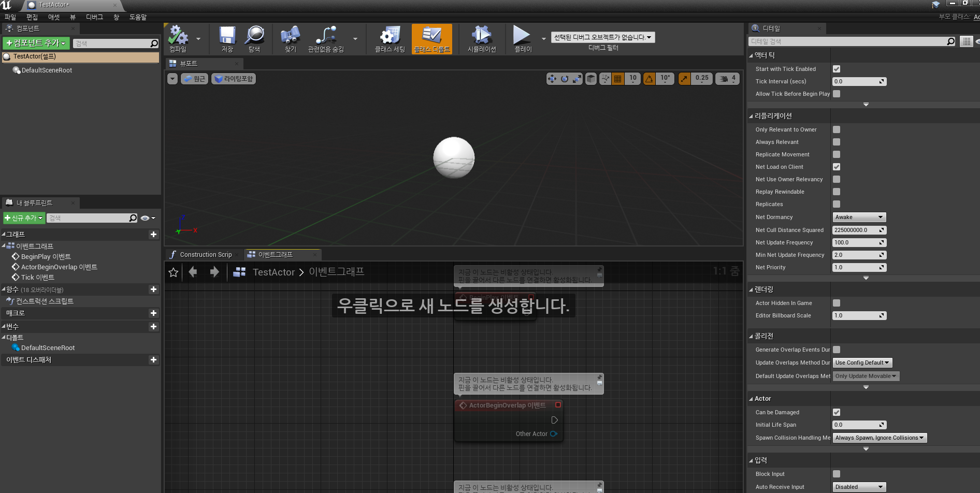This screenshot has height=493, width=980.
Task: Open the debug object selector dropdown
Action: coord(603,37)
